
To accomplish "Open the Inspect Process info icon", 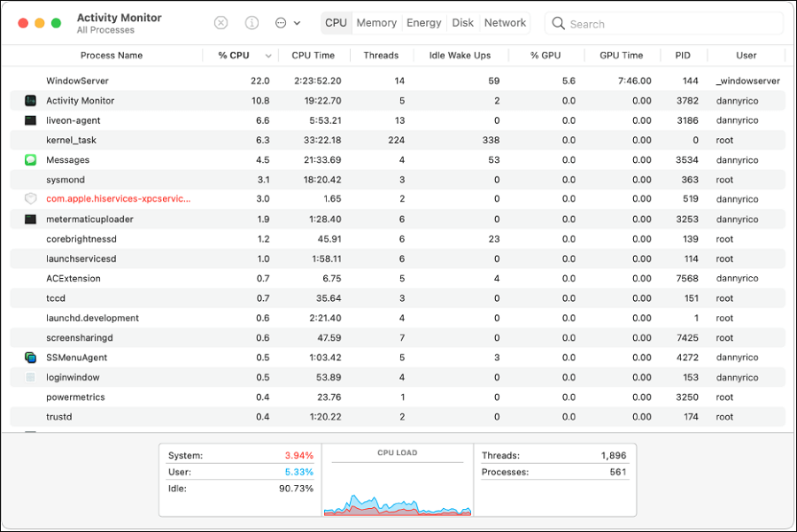I will pyautogui.click(x=252, y=22).
